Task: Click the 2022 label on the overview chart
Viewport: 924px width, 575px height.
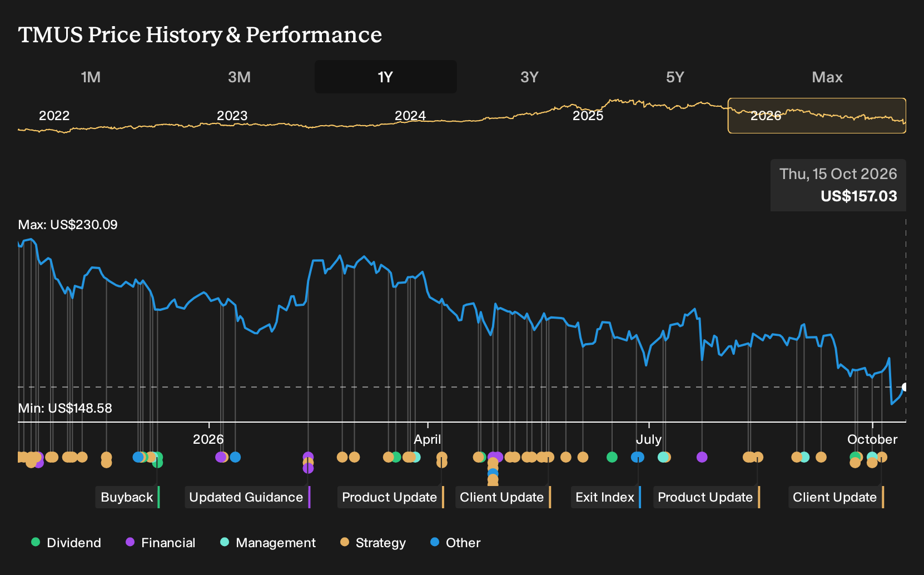Action: coord(54,116)
